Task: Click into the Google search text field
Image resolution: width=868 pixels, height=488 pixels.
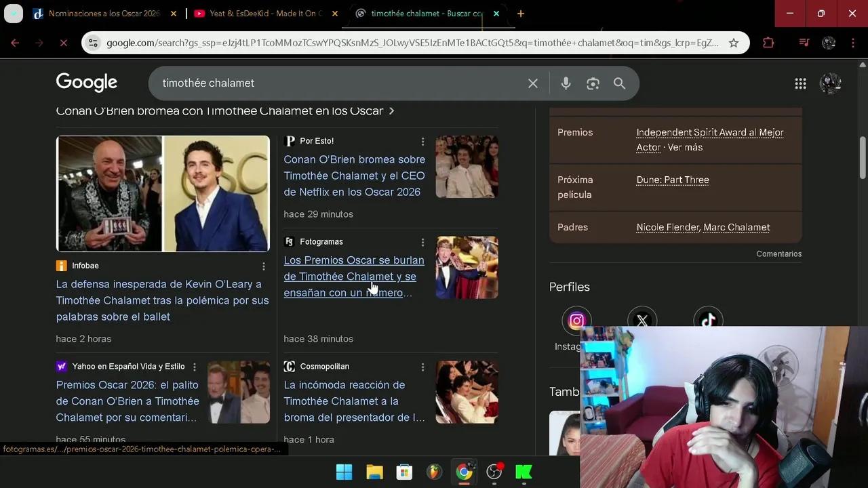Action: click(339, 83)
